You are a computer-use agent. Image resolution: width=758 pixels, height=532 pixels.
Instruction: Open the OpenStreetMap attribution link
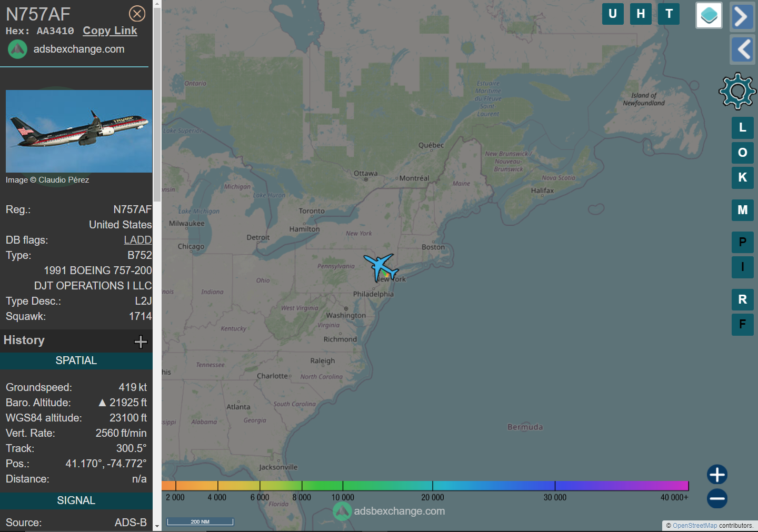pyautogui.click(x=695, y=526)
